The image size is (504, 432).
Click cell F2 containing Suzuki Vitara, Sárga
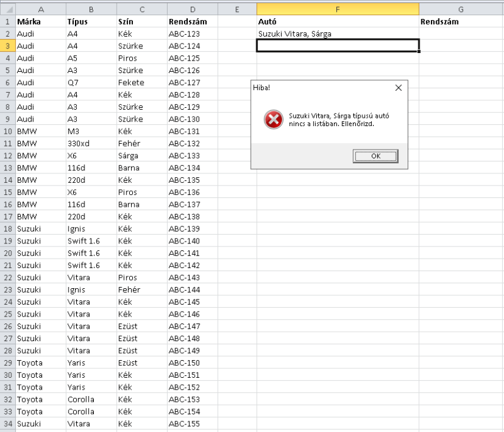[338, 34]
